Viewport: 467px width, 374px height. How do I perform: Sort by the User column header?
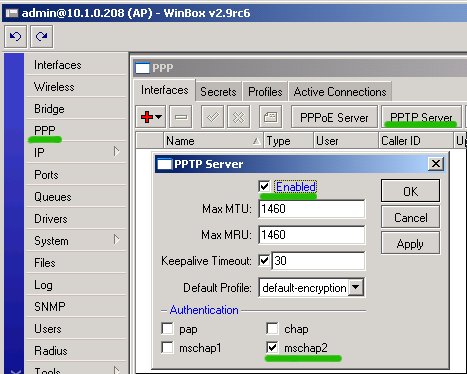click(x=346, y=141)
